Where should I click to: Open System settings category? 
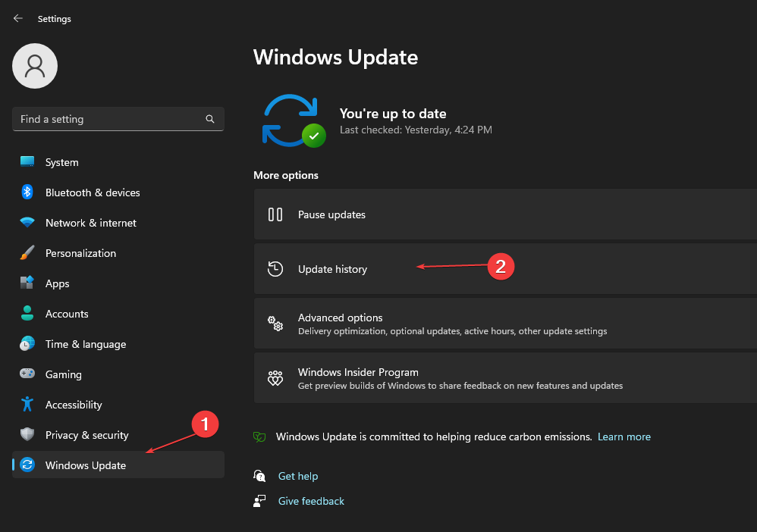coord(61,162)
